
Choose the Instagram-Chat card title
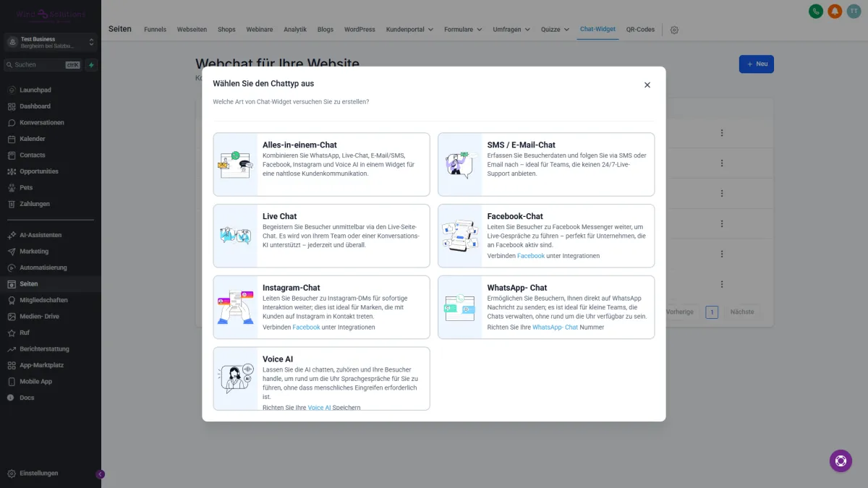click(291, 288)
